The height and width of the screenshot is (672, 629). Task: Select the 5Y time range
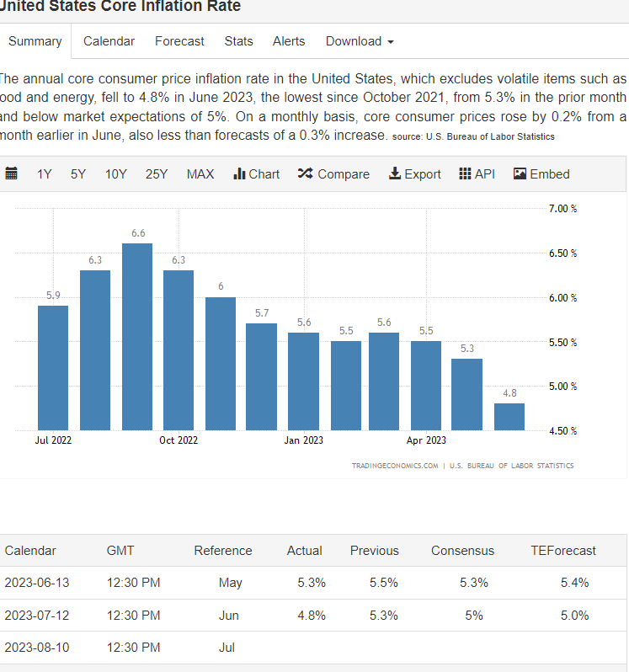[x=78, y=174]
